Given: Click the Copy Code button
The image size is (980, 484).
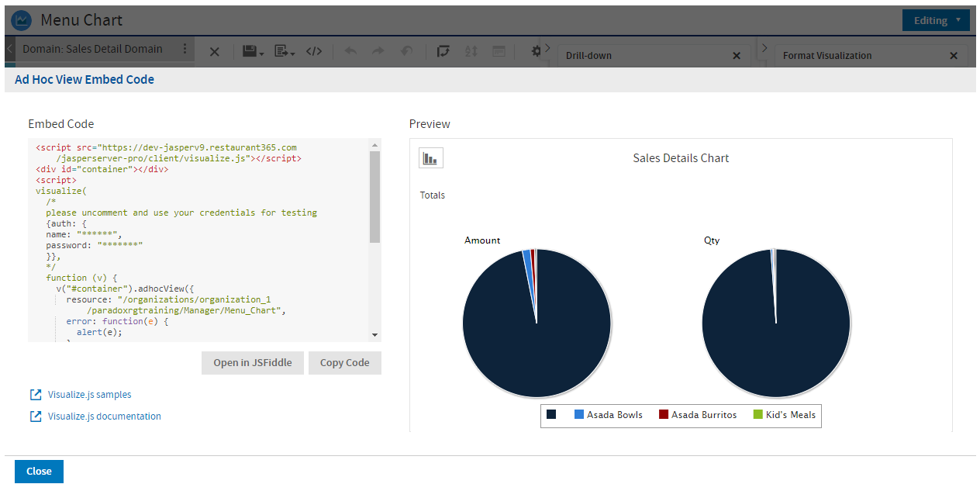Looking at the screenshot, I should (345, 363).
